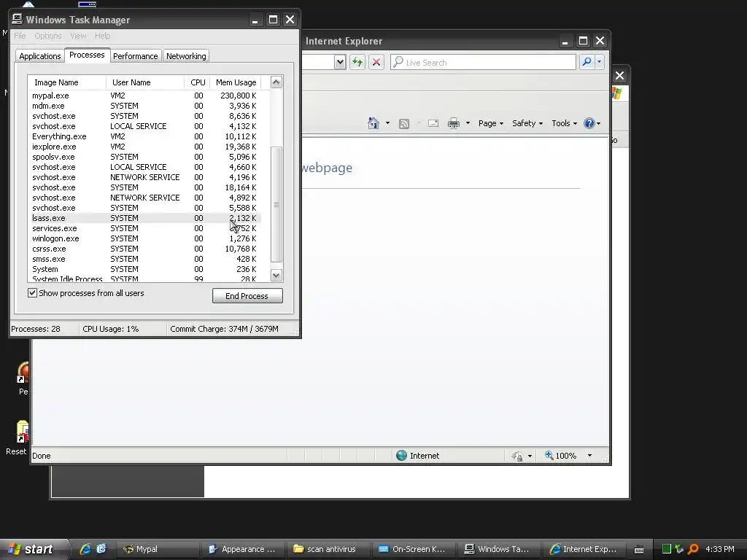This screenshot has height=560, width=747.
Task: Switch to the Appearance taskbar button
Action: tap(243, 549)
